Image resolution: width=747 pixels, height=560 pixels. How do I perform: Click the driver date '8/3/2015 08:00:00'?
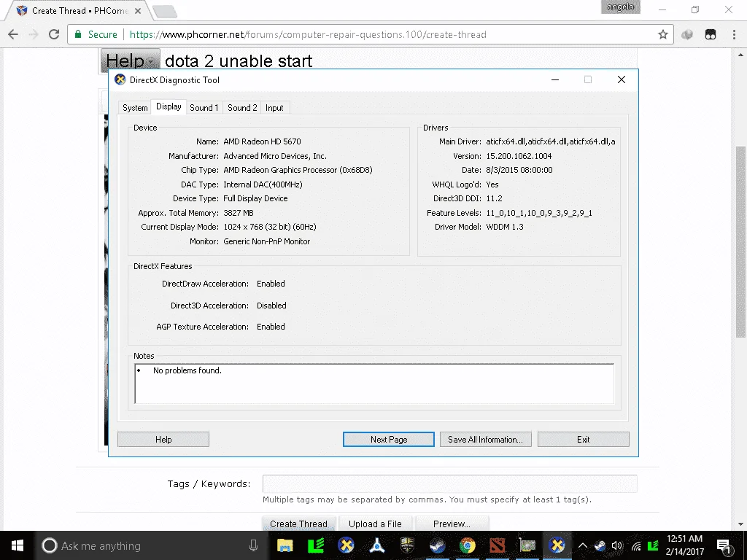click(519, 170)
